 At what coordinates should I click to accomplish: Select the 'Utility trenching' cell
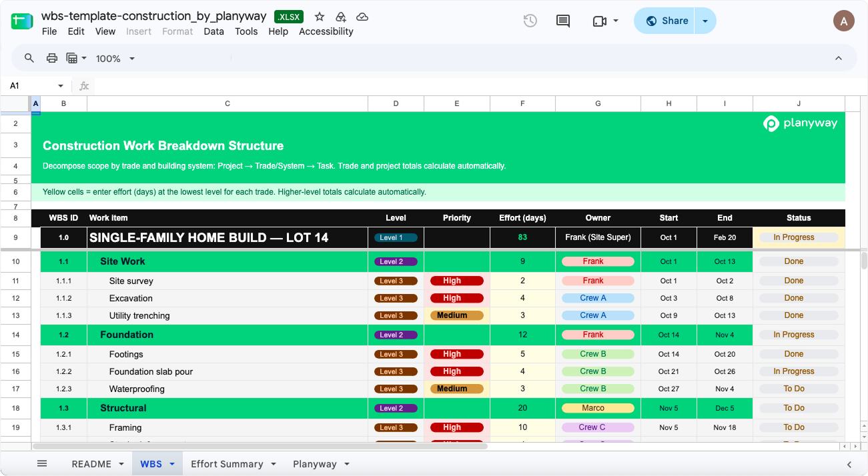pyautogui.click(x=228, y=315)
